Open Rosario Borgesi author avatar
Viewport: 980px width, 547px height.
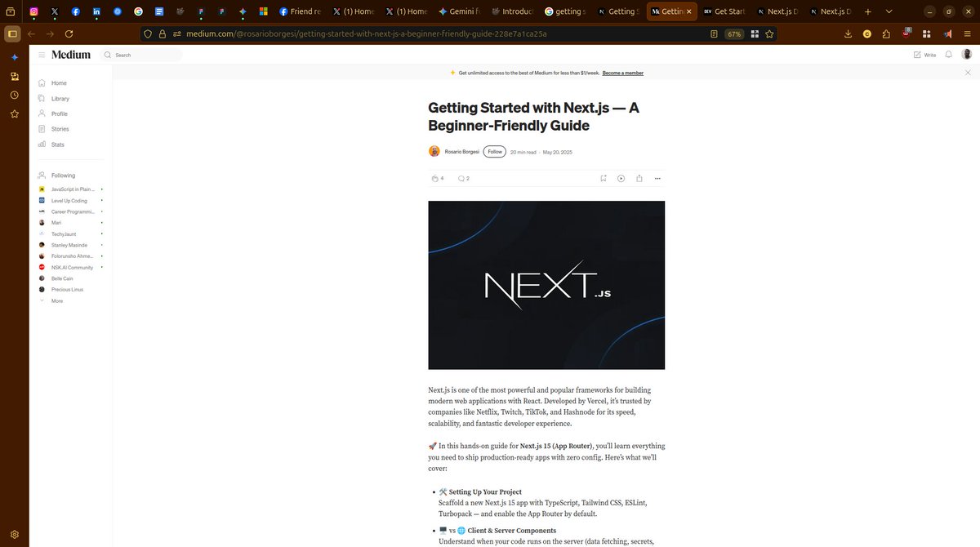coord(434,151)
